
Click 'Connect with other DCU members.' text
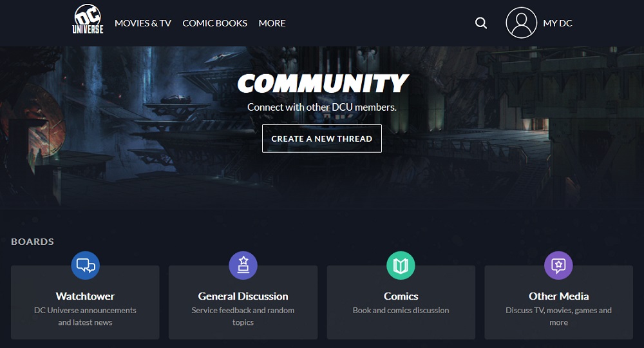(x=322, y=107)
